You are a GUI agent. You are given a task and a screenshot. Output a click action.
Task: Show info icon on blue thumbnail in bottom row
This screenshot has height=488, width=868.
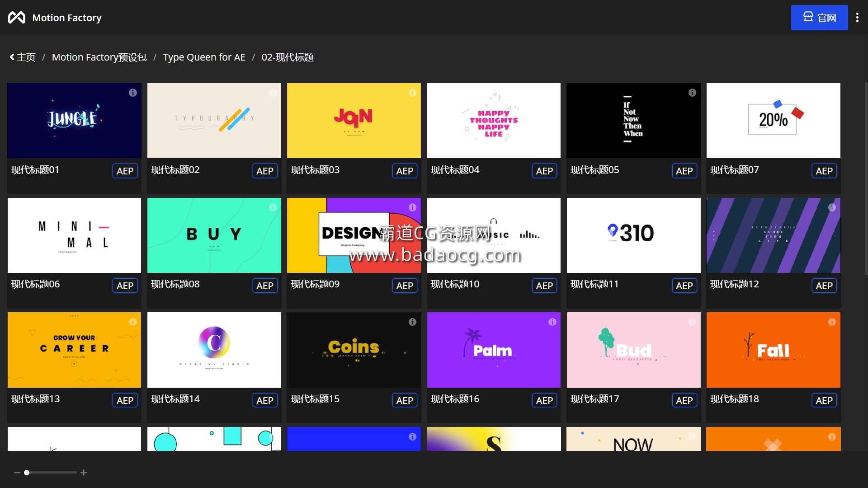pyautogui.click(x=412, y=437)
